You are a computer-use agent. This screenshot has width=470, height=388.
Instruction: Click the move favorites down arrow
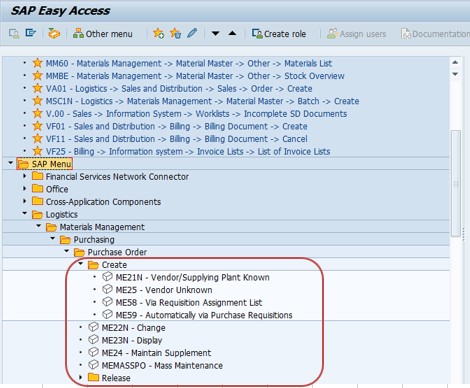[x=215, y=33]
